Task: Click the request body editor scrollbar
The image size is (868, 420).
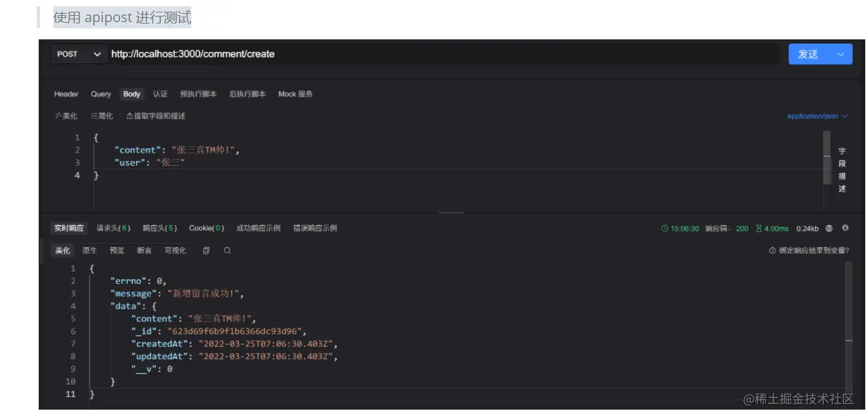Action: coord(827,157)
